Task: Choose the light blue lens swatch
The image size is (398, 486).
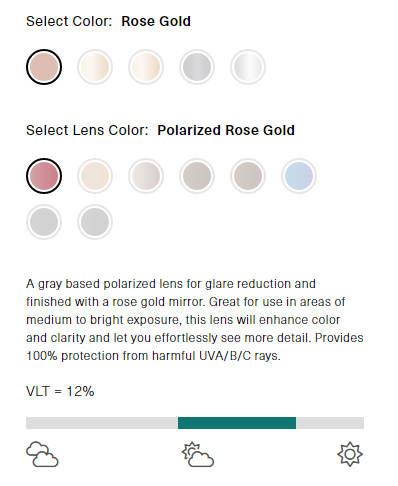Action: click(x=299, y=176)
